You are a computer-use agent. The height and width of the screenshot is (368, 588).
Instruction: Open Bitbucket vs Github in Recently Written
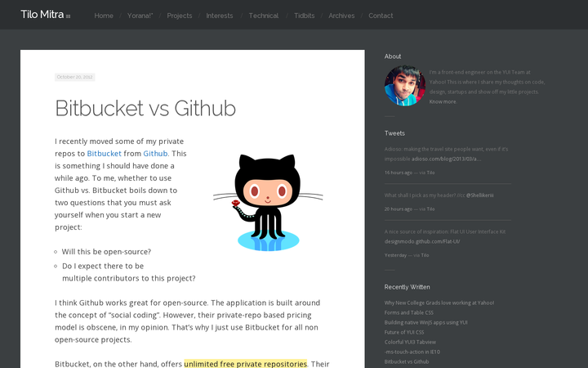(407, 361)
